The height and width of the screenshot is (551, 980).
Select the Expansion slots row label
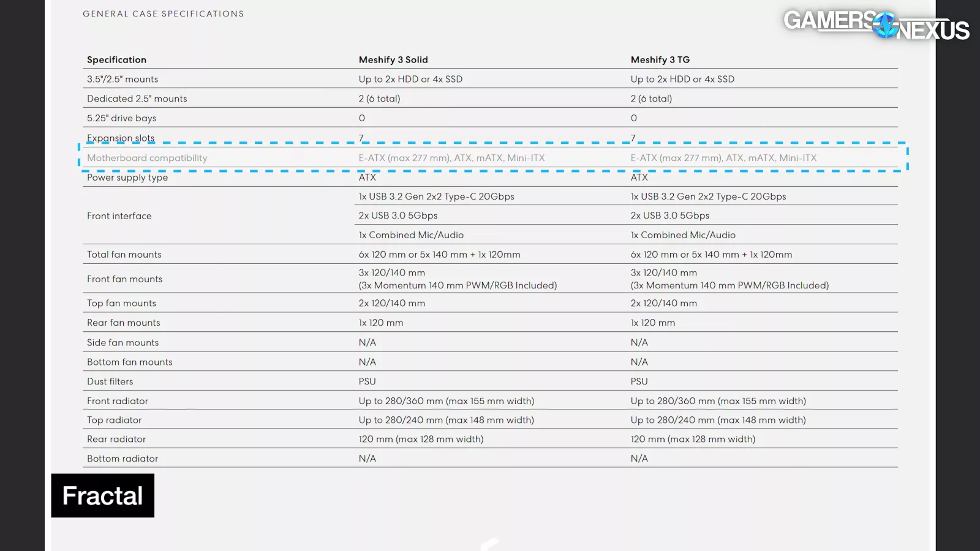point(121,138)
